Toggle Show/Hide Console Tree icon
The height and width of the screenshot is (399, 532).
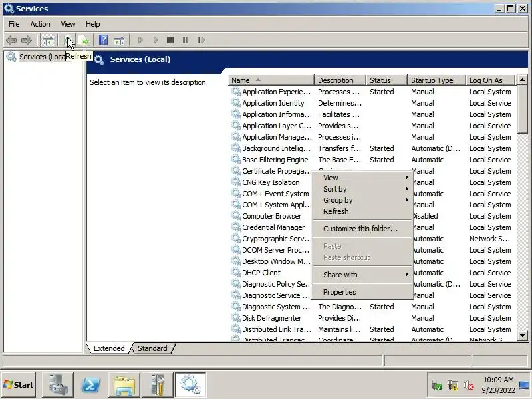point(47,41)
